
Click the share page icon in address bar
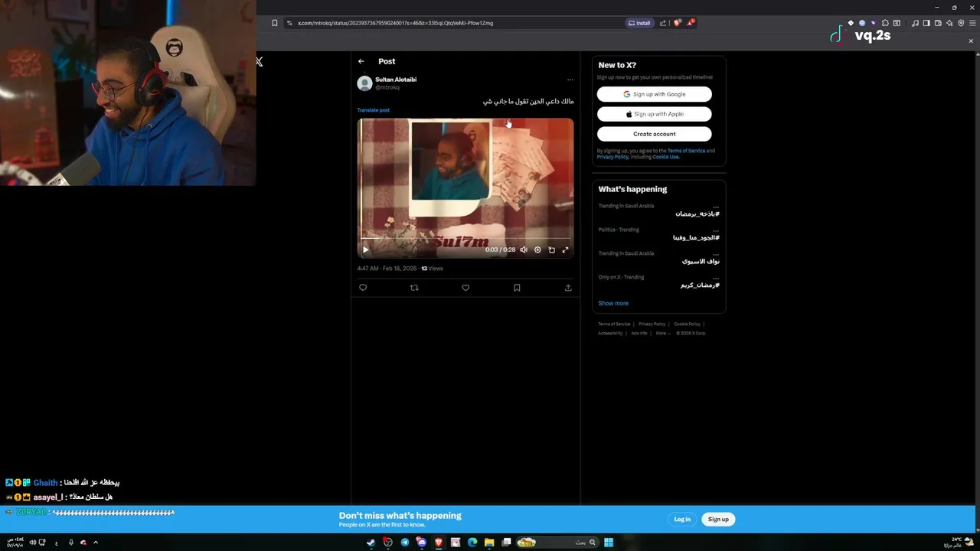[663, 23]
